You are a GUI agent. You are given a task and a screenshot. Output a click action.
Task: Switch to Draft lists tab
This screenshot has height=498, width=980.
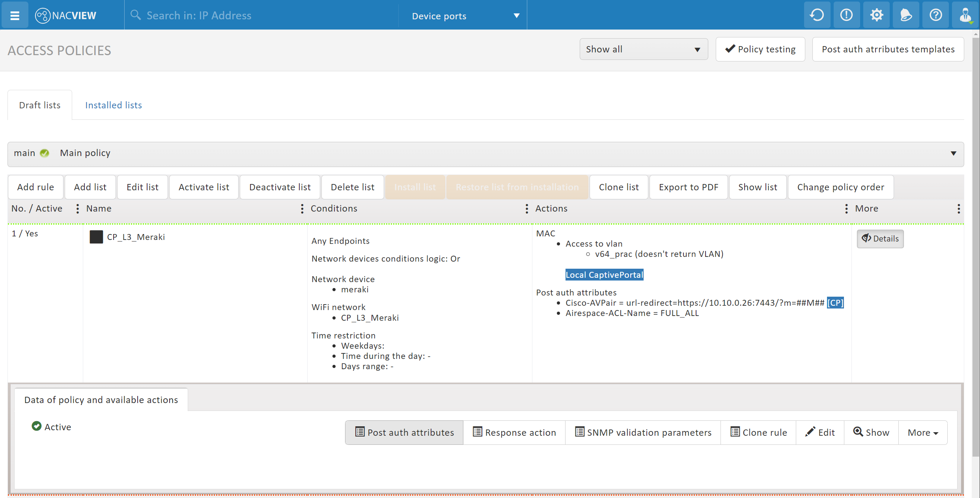tap(40, 105)
